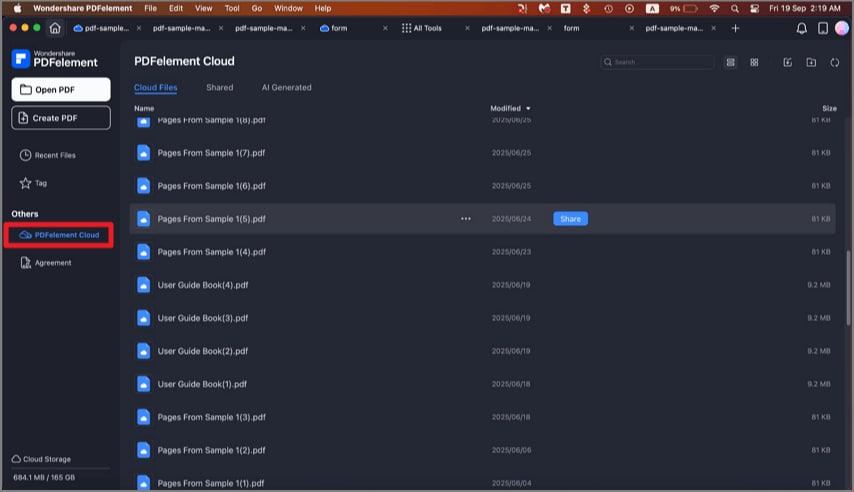Switch to the Cloud Files tab
Screen dimensions: 854x492
coord(156,88)
